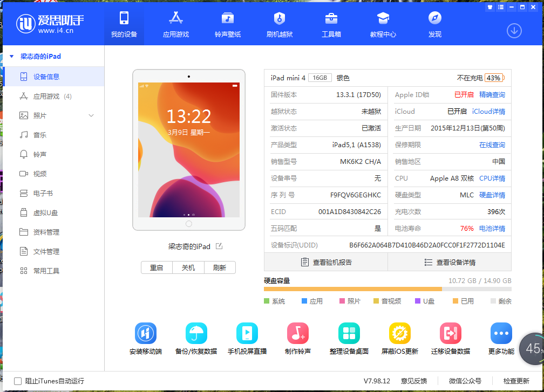Collapse the 梁志奇的iPad device tree

click(11, 56)
